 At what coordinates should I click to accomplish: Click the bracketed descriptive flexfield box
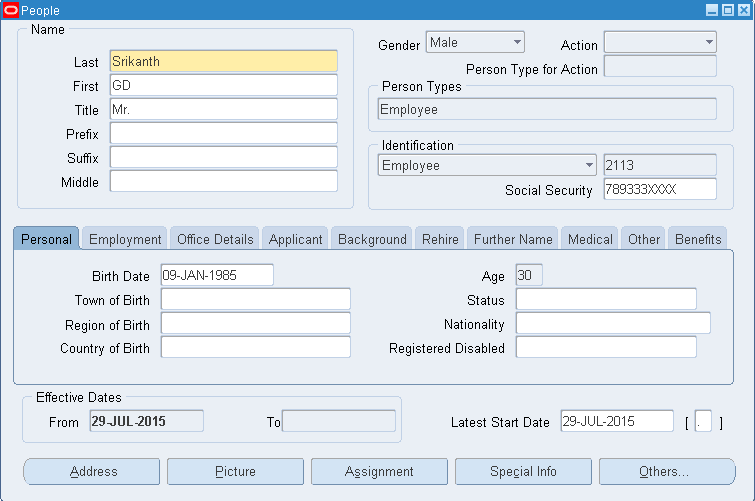[703, 422]
